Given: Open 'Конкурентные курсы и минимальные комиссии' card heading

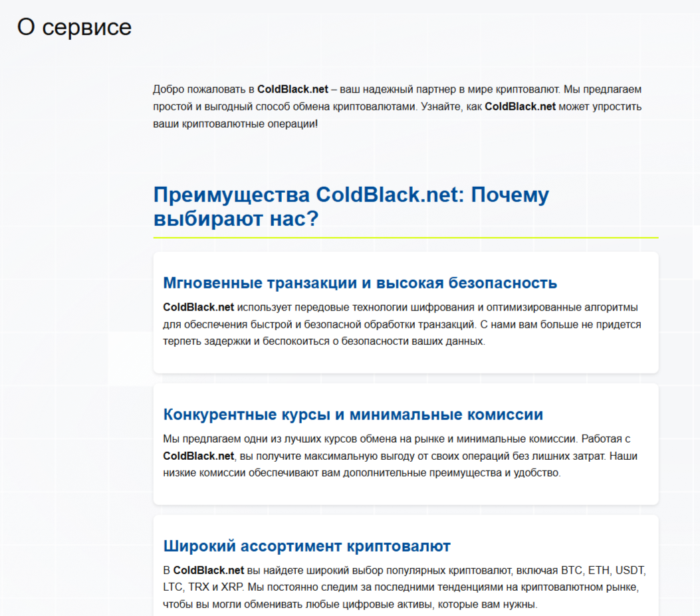Looking at the screenshot, I should (354, 414).
